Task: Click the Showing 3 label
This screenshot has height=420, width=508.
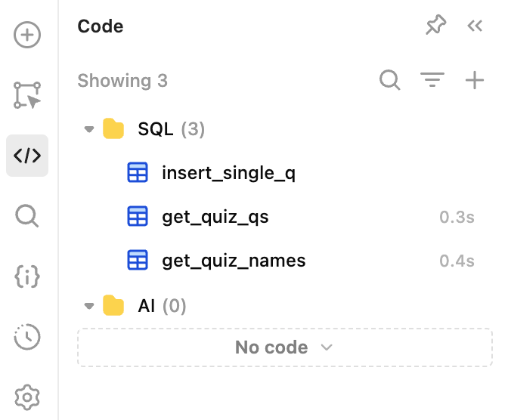Action: (x=122, y=81)
